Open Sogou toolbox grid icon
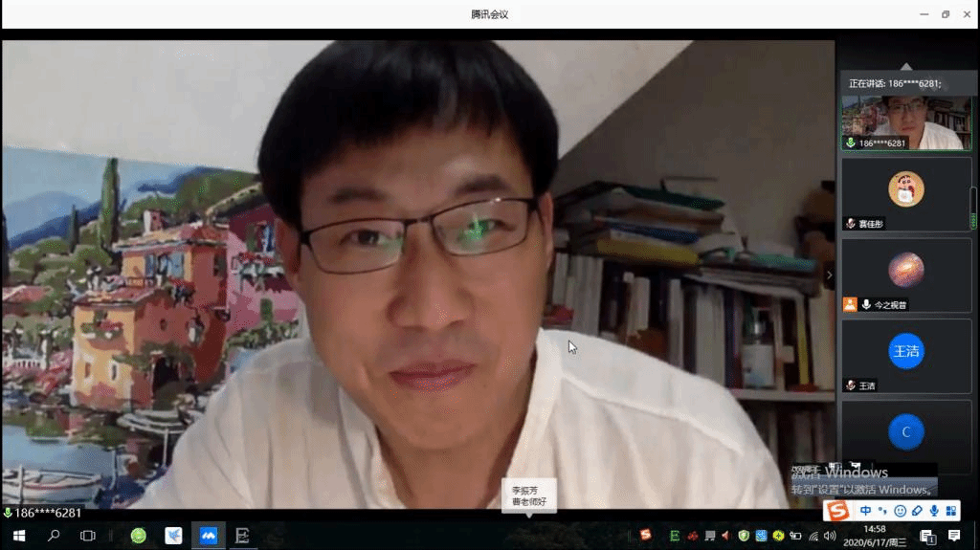 [x=951, y=511]
